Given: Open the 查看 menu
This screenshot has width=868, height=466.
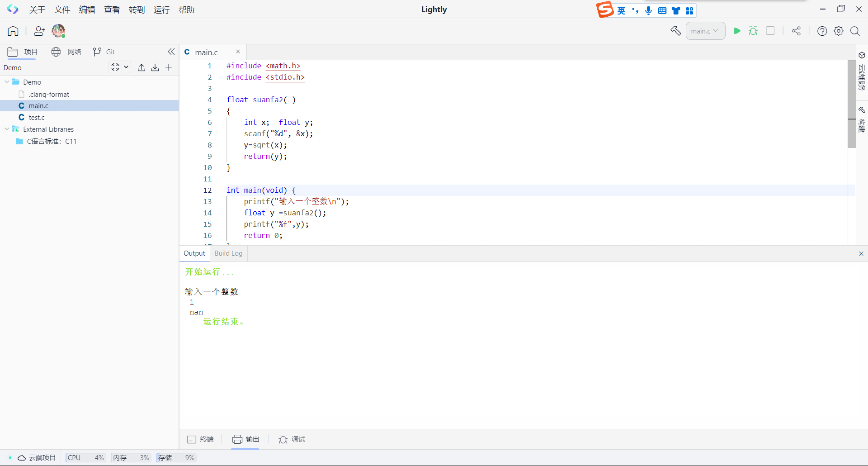Looking at the screenshot, I should 112,10.
